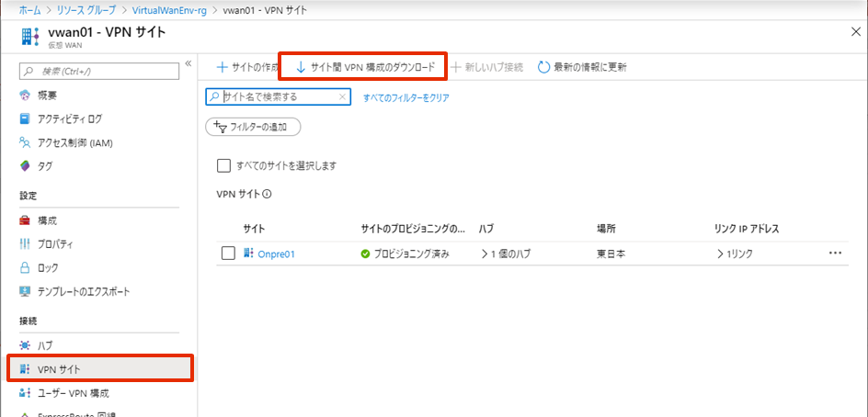868x417 pixels.
Task: Focus the サイト名で検索する field
Action: tap(278, 96)
